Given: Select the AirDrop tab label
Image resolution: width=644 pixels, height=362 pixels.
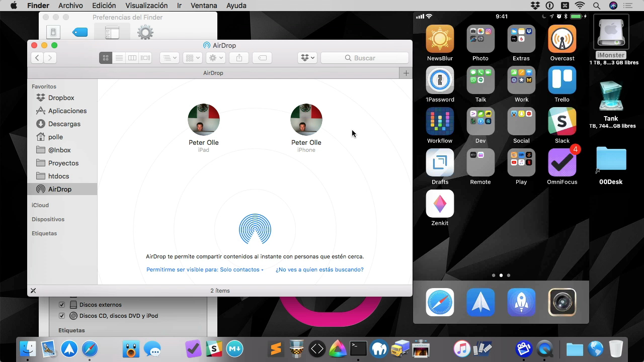Looking at the screenshot, I should pyautogui.click(x=213, y=73).
